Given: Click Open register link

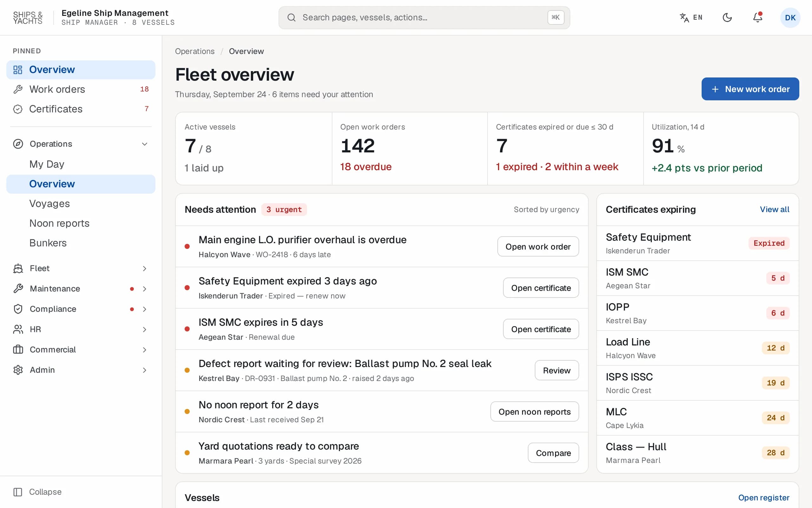Looking at the screenshot, I should click(764, 498).
